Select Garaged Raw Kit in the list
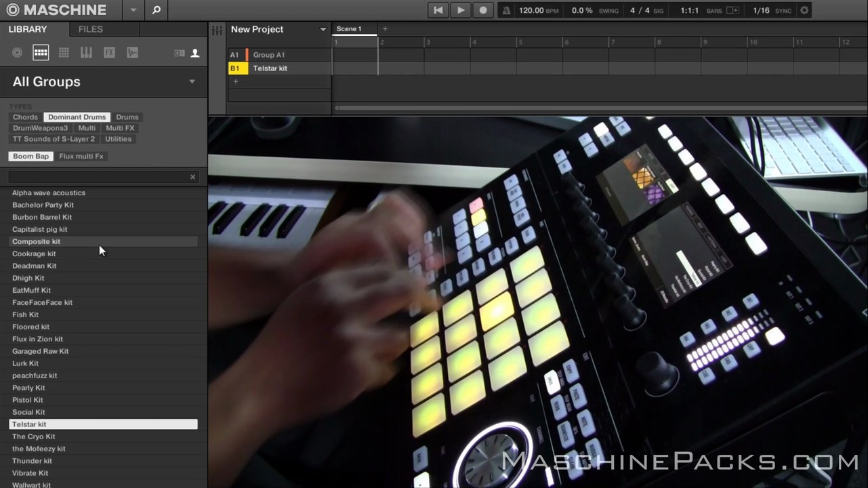Image resolution: width=868 pixels, height=488 pixels. pos(103,352)
